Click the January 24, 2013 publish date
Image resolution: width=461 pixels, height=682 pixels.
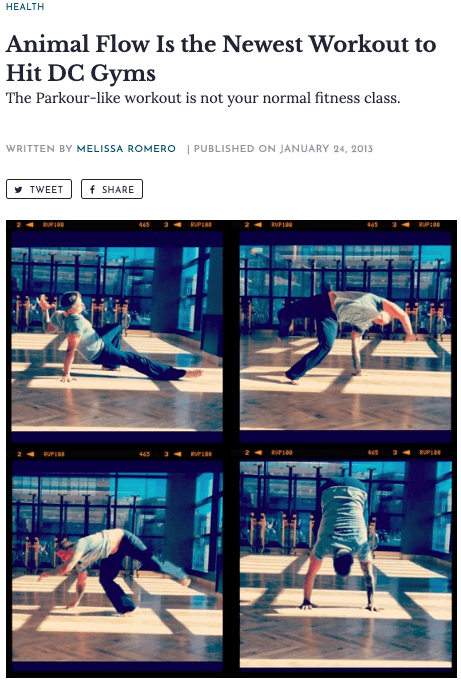[326, 149]
